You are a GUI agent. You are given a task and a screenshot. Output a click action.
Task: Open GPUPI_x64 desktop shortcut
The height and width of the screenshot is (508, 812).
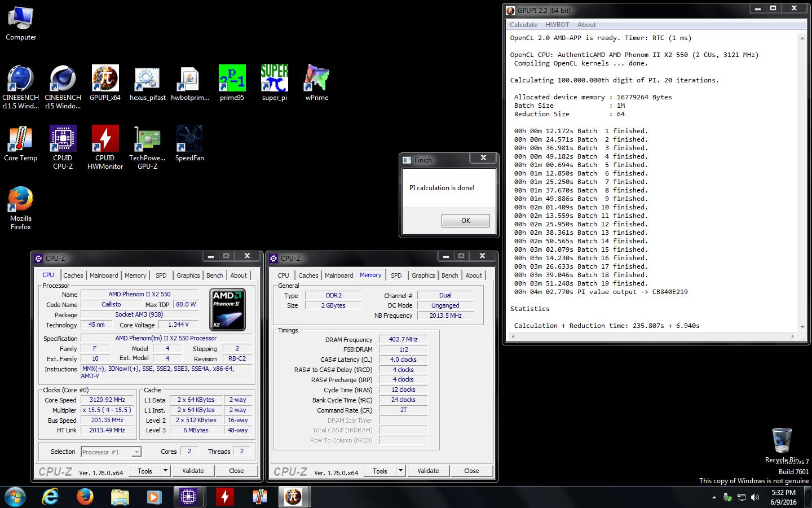[105, 83]
